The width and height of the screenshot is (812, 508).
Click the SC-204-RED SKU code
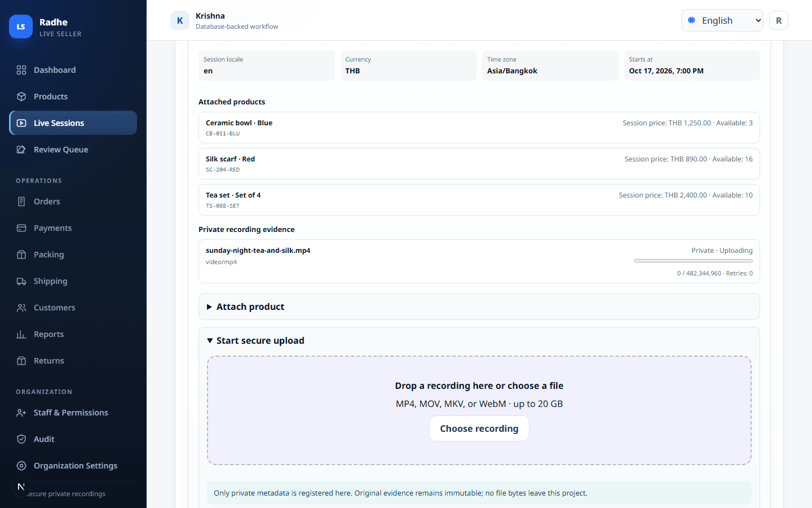[x=223, y=170]
